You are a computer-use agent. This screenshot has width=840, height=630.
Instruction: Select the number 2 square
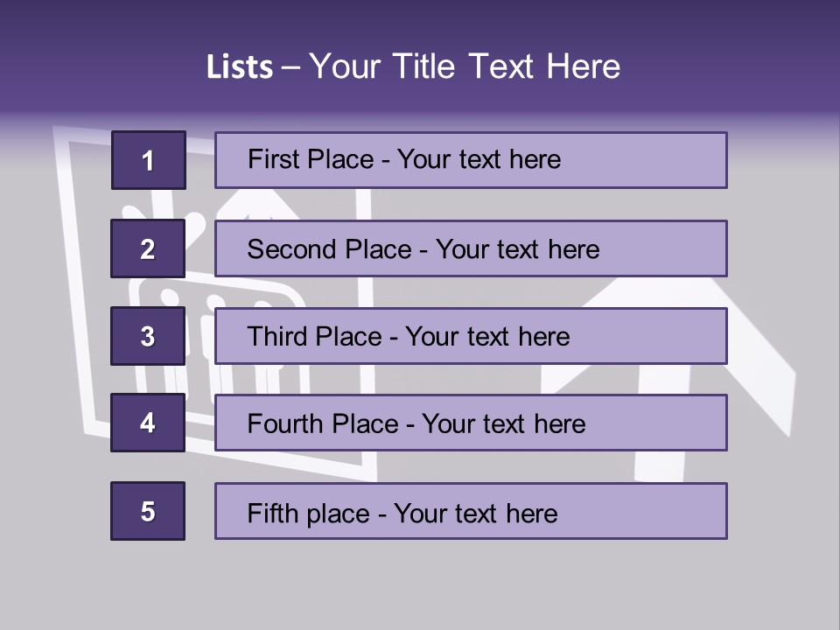coord(148,248)
